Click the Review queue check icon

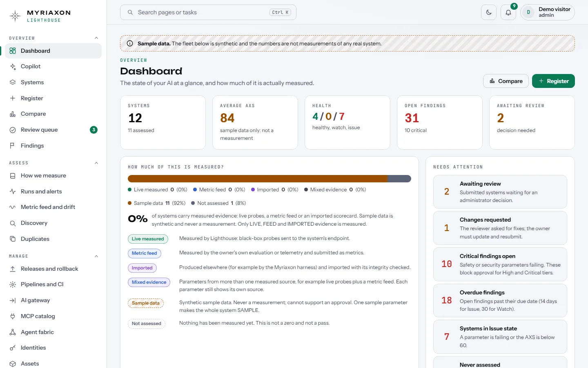pyautogui.click(x=13, y=130)
